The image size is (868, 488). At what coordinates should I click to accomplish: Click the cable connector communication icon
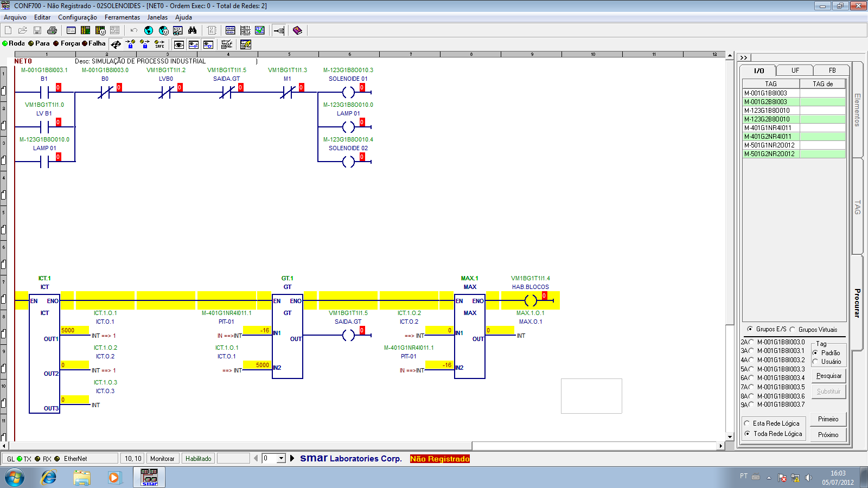click(x=279, y=30)
